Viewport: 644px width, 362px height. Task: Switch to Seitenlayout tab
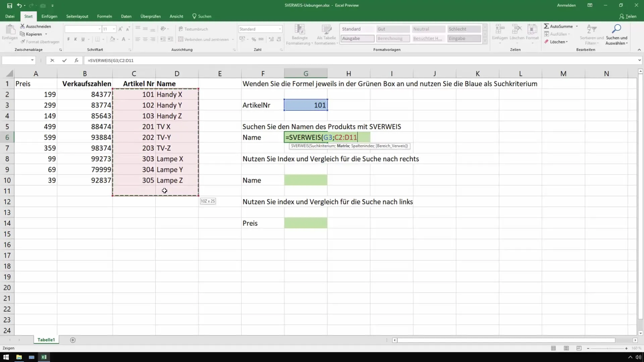click(x=77, y=16)
